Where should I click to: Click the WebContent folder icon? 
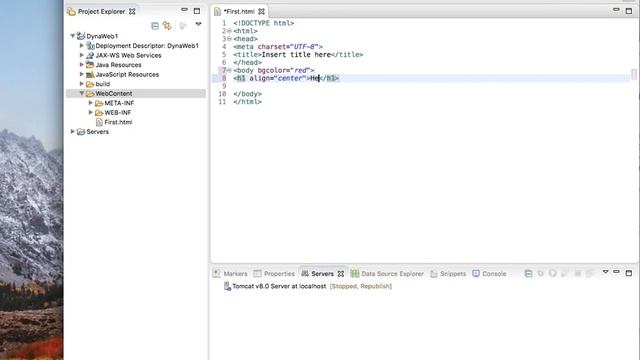pos(90,93)
